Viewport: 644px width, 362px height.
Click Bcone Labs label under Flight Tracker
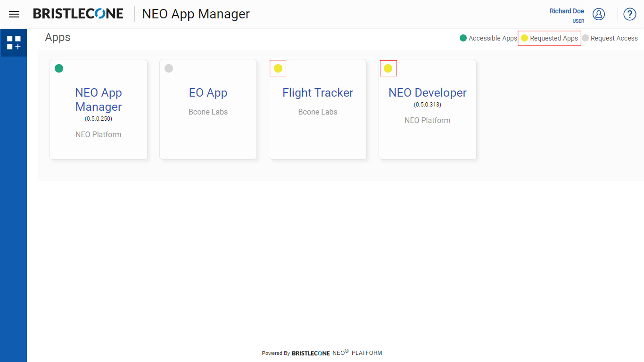pyautogui.click(x=318, y=112)
